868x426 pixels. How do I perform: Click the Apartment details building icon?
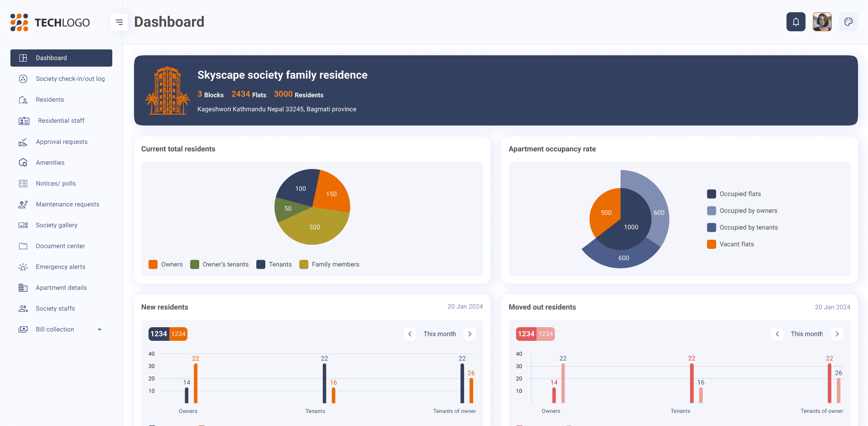pos(23,288)
